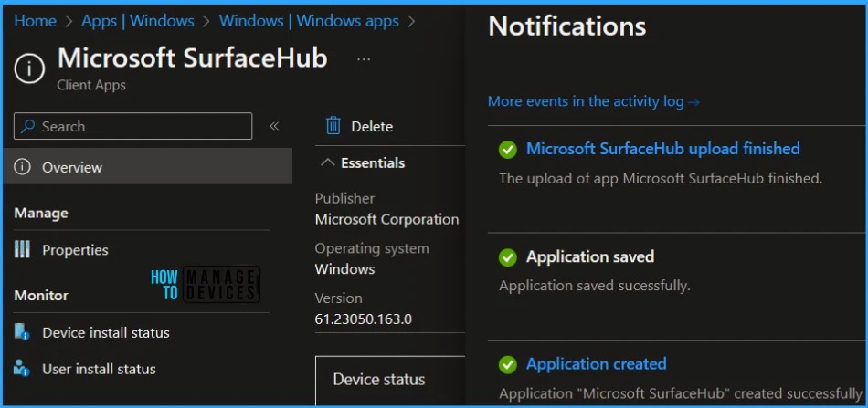The image size is (868, 408).
Task: Click the Properties bars icon
Action: pos(22,250)
